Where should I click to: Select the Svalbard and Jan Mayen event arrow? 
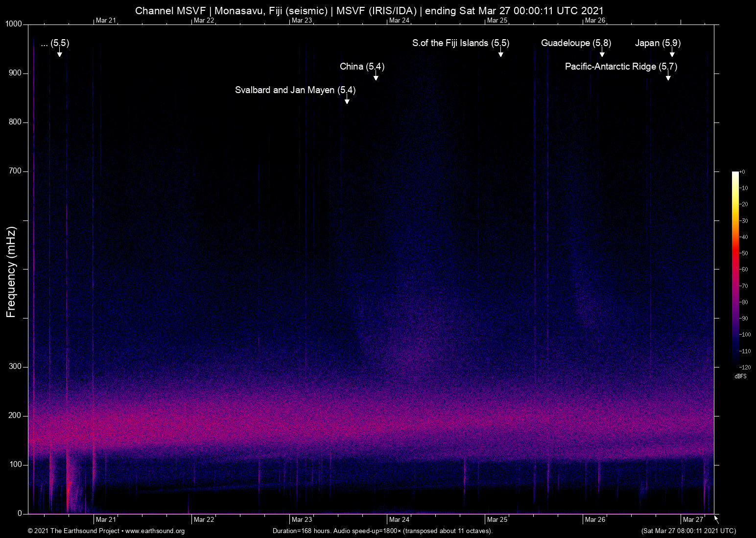tap(347, 101)
